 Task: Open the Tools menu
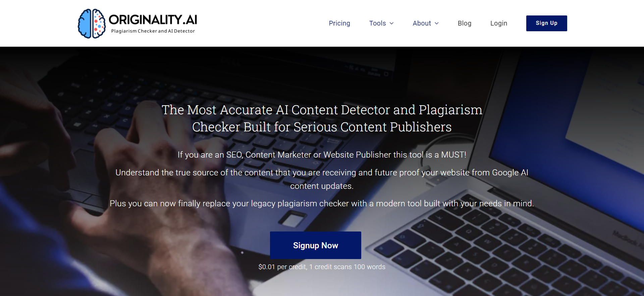click(377, 23)
